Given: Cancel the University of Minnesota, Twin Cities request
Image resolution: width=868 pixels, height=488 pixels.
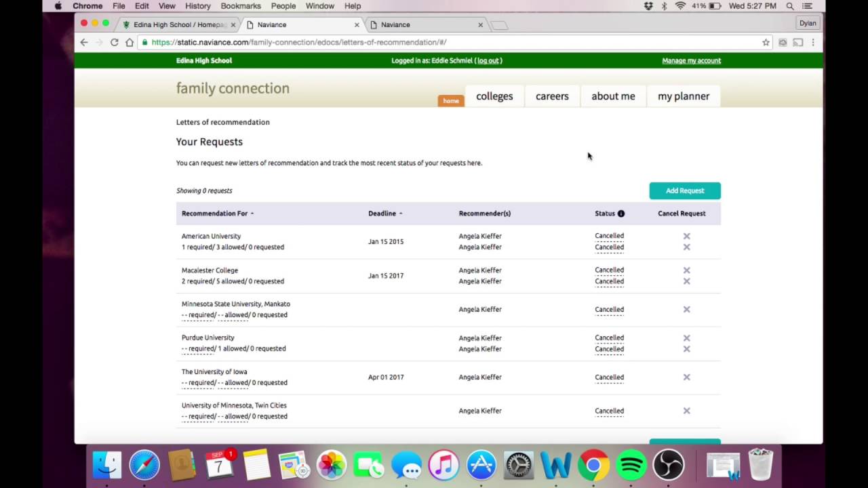Looking at the screenshot, I should (686, 411).
